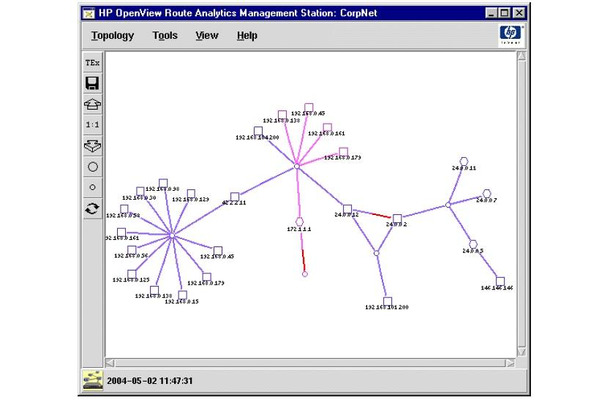The height and width of the screenshot is (400, 610).
Task: Click the HP logo in menu bar
Action: [510, 35]
